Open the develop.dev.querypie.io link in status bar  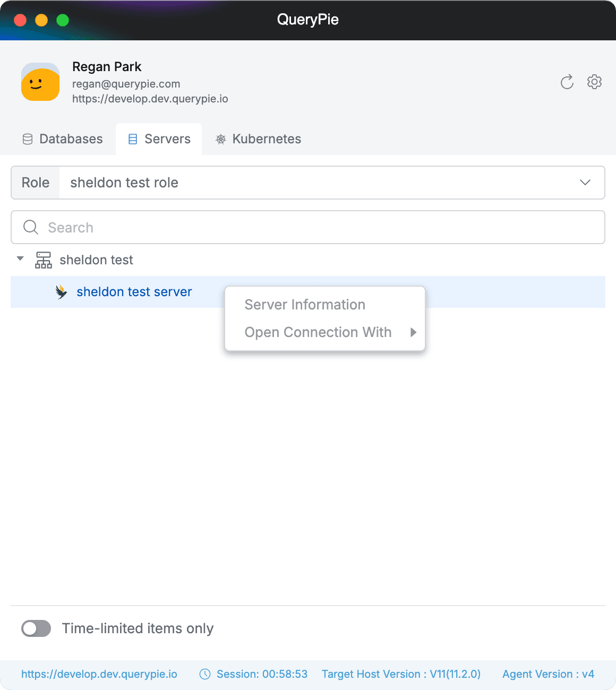[x=99, y=674]
